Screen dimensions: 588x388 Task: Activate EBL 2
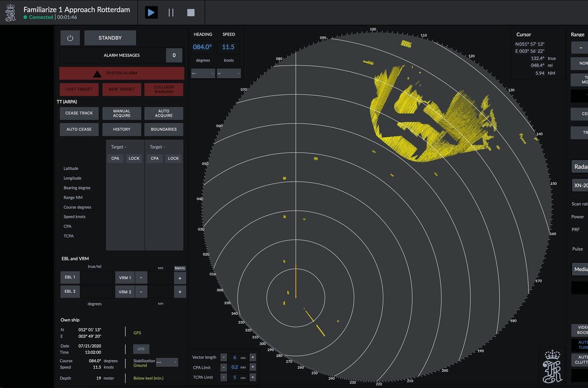pyautogui.click(x=70, y=292)
